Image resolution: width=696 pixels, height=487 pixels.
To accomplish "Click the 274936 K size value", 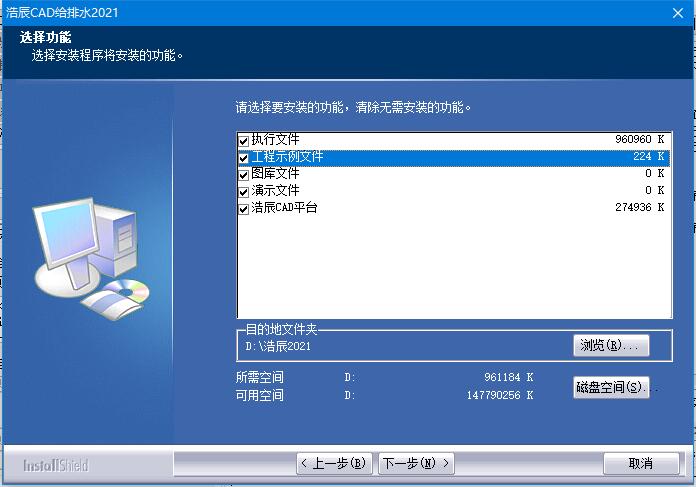I will [640, 207].
